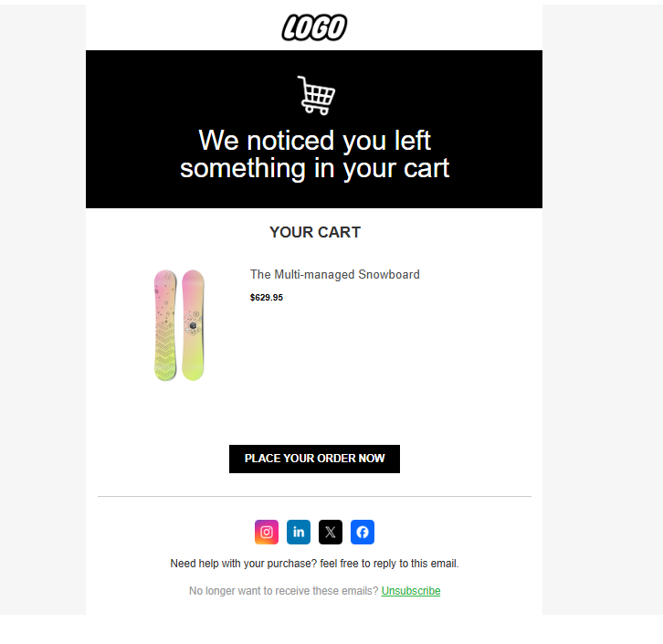Click the LOGO image at top
The height and width of the screenshot is (644, 663).
pos(314,28)
